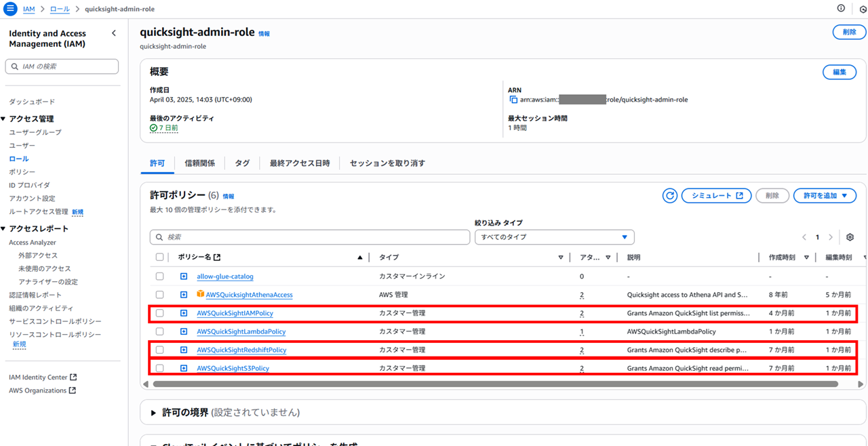Expand the AWSQuickSightRedshiftPolicy row details
Image resolution: width=868 pixels, height=446 pixels.
coord(184,350)
